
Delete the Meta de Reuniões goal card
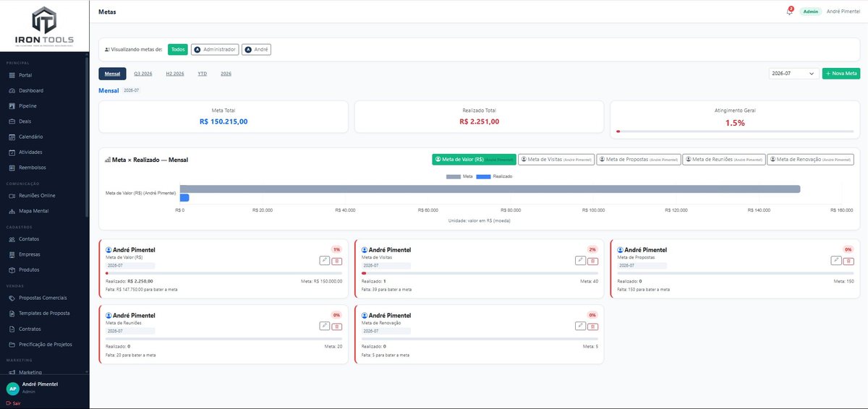pos(337,326)
